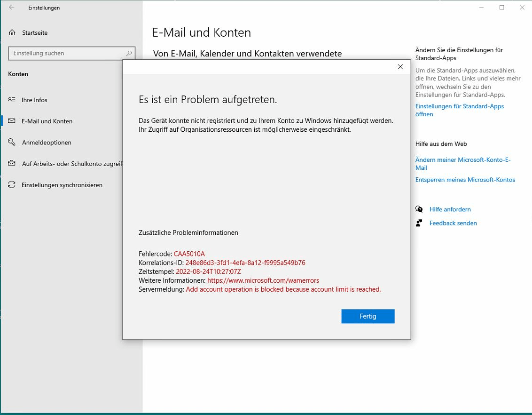Open the wamerrors link

pyautogui.click(x=263, y=280)
